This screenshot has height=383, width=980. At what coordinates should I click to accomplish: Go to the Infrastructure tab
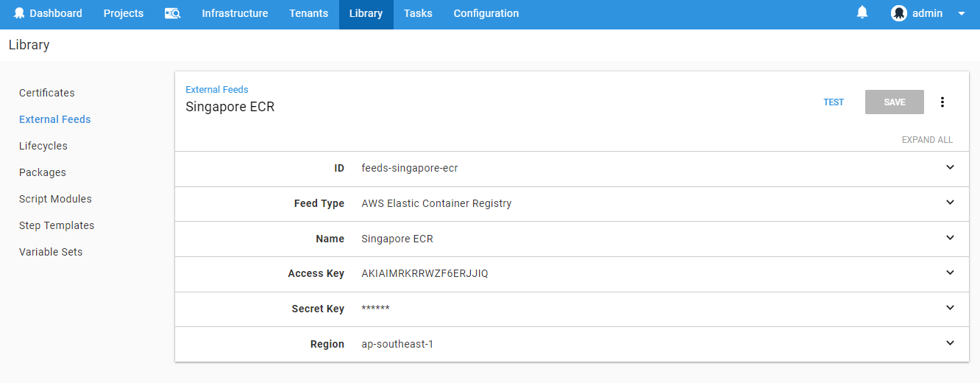pos(235,13)
